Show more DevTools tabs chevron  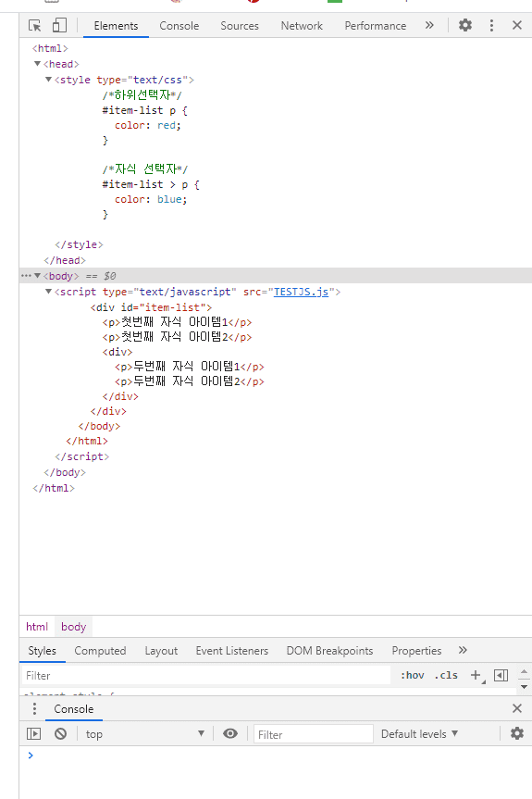[x=429, y=25]
